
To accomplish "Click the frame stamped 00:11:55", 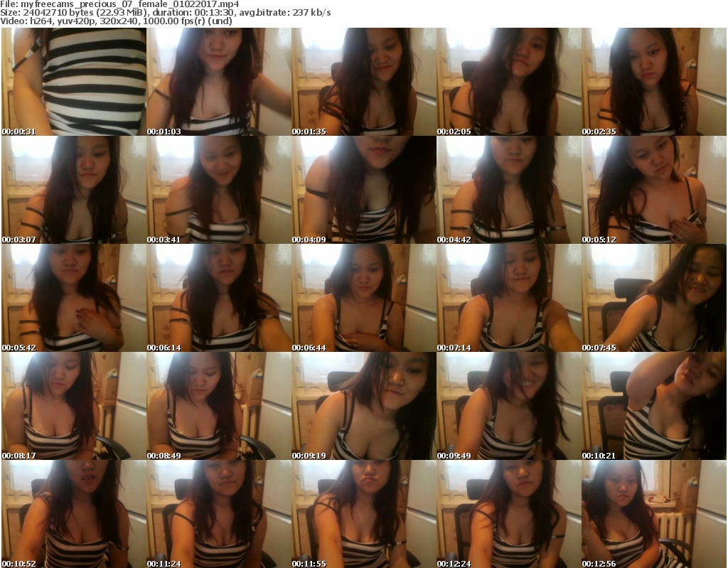I will click(x=364, y=514).
